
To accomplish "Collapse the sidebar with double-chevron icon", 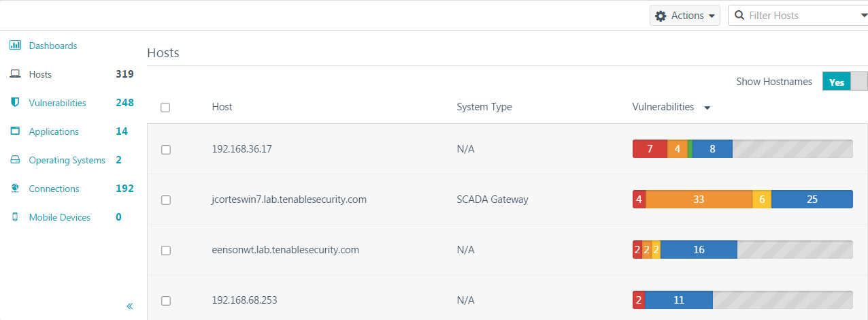I will (x=130, y=306).
